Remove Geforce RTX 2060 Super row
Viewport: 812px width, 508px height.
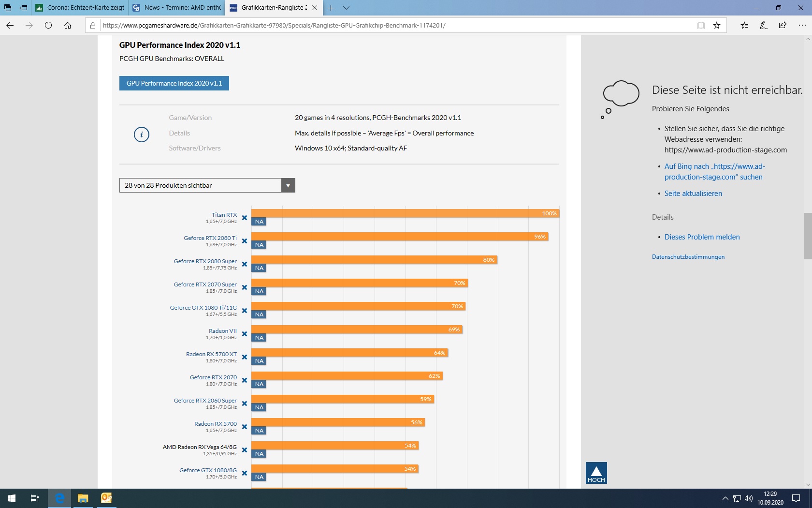point(245,403)
